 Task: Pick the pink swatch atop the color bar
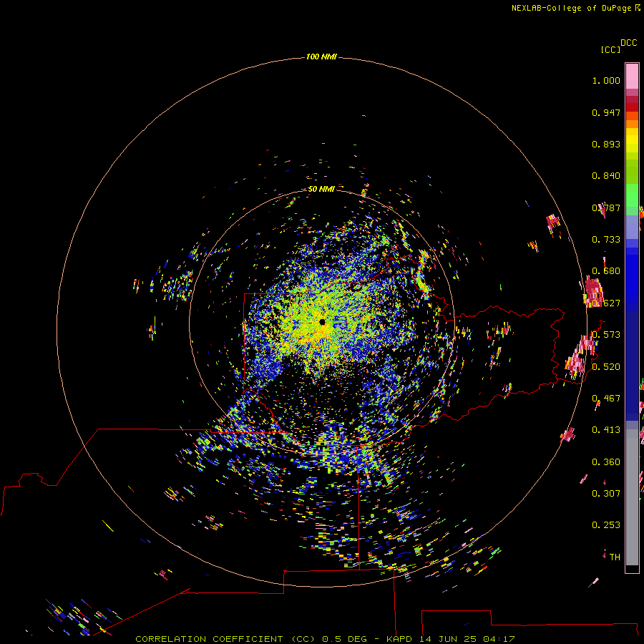point(632,76)
